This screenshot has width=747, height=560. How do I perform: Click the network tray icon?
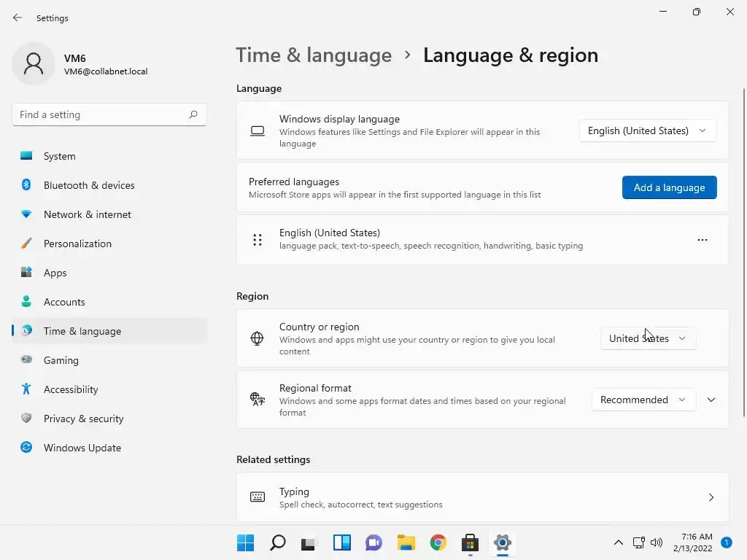tap(639, 542)
